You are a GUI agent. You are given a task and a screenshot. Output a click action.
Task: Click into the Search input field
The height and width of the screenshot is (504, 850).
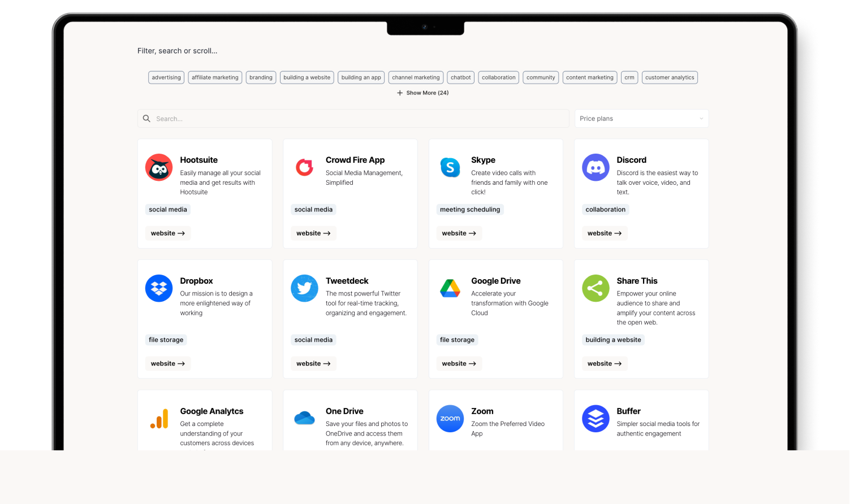pos(353,119)
